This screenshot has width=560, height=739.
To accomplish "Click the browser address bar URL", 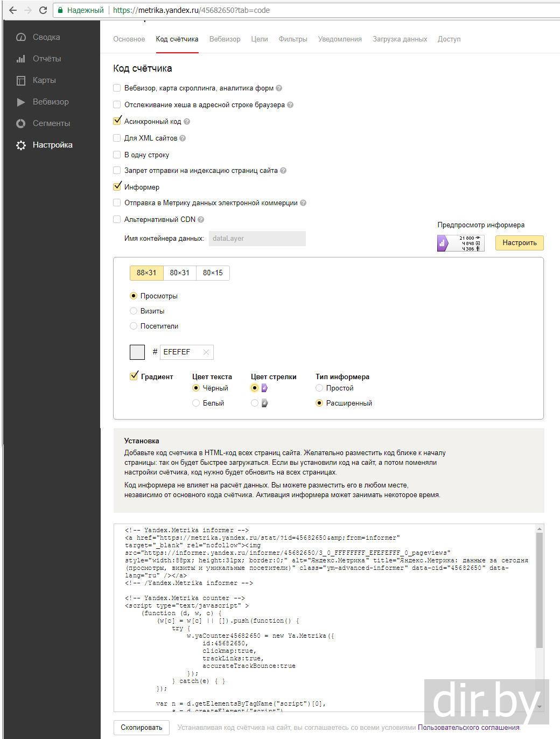I will [192, 10].
